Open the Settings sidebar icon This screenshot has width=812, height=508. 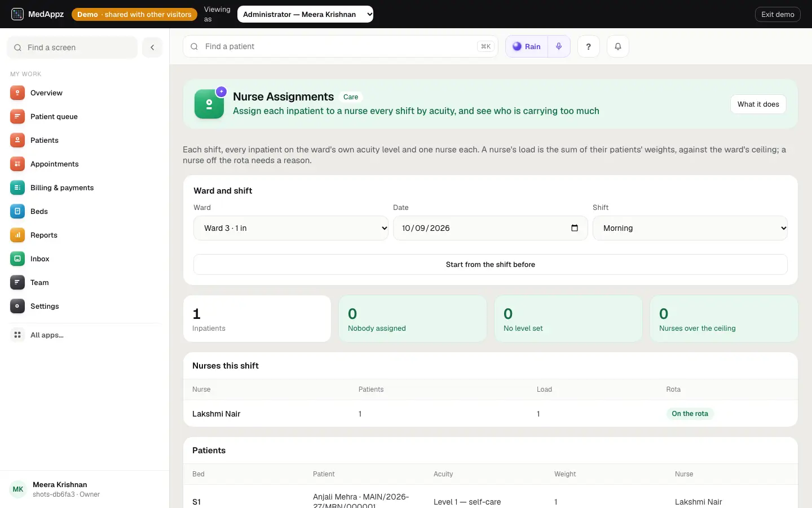[17, 306]
